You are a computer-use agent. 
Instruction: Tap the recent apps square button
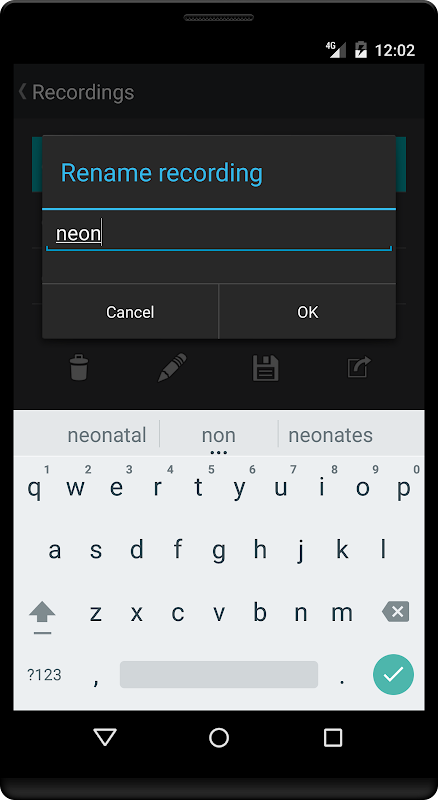[333, 738]
